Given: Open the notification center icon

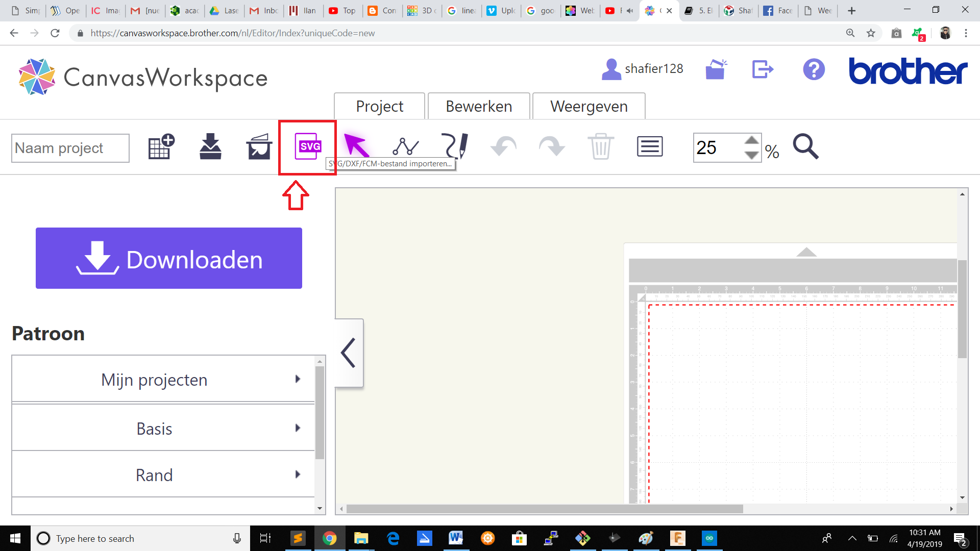Looking at the screenshot, I should click(x=960, y=539).
